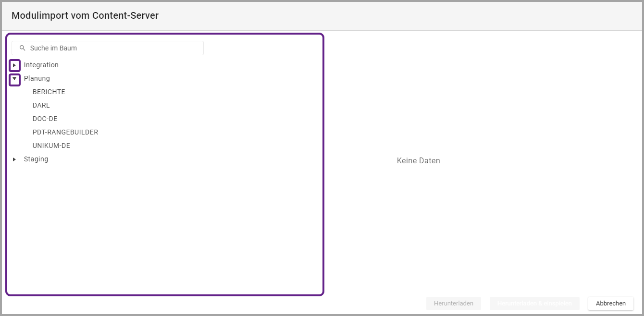Image resolution: width=644 pixels, height=316 pixels.
Task: Pick the PDT-RANGEBUILDER module
Action: [65, 132]
